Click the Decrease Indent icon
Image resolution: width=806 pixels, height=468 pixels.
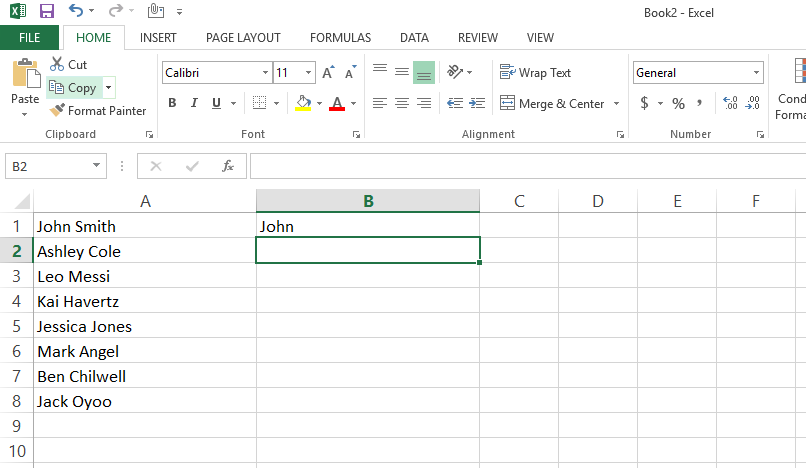[455, 103]
